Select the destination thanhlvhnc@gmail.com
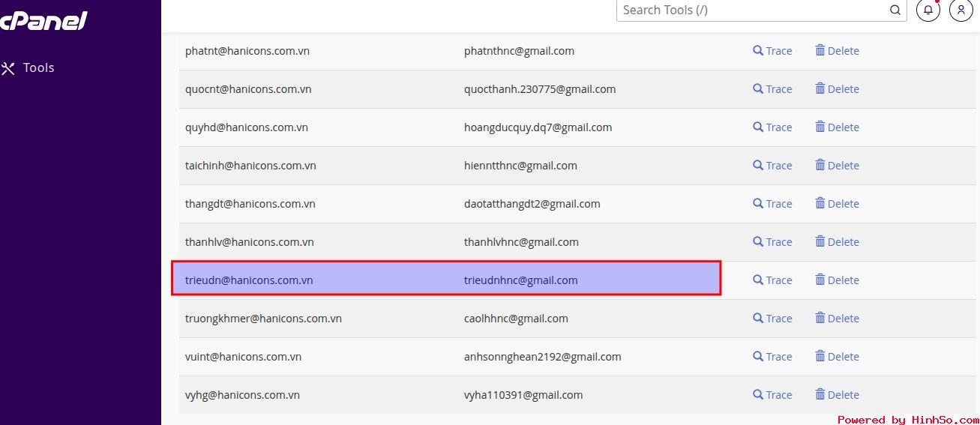Screen dimensions: 980x425 [x=521, y=242]
